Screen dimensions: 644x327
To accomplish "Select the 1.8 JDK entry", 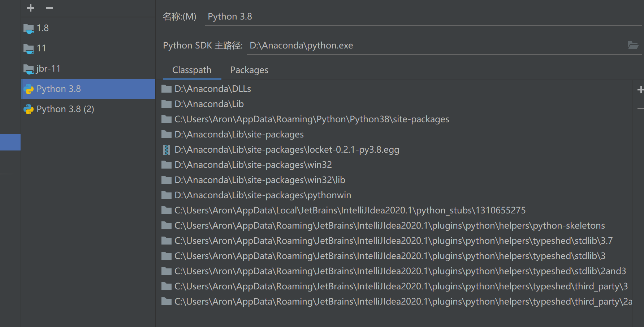I will [88, 28].
